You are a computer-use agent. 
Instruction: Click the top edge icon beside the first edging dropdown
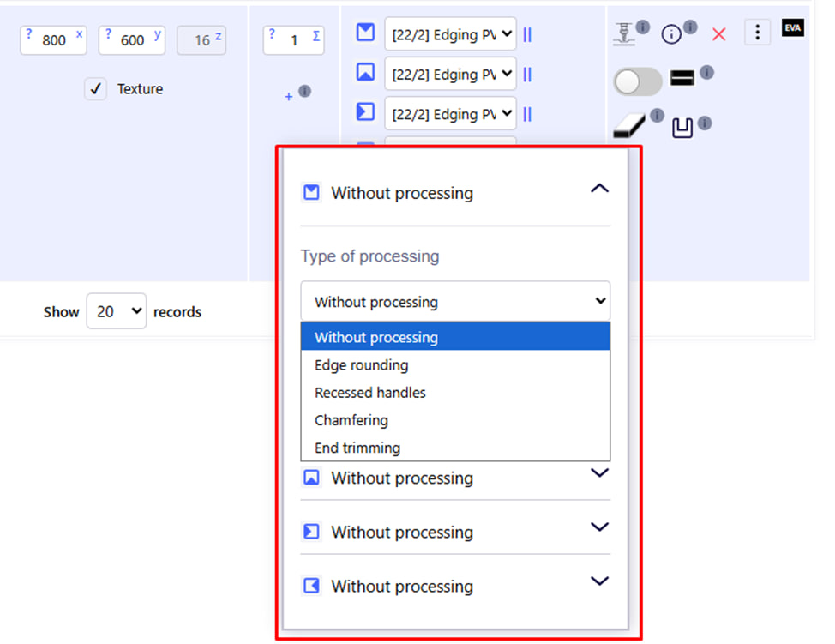(366, 33)
